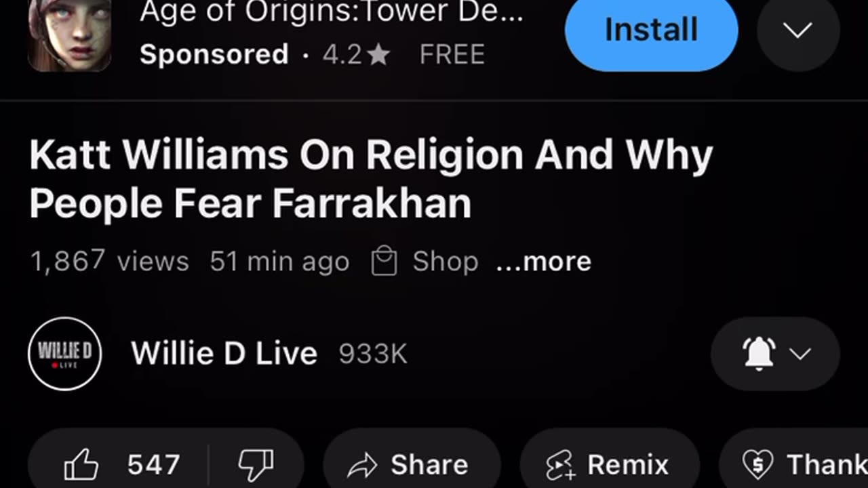The height and width of the screenshot is (488, 868).
Task: Toggle the notification bell for Willie D Live
Action: (759, 353)
